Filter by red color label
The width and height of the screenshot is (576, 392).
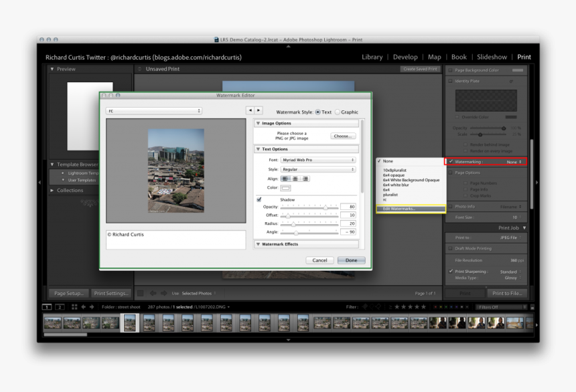[435, 307]
